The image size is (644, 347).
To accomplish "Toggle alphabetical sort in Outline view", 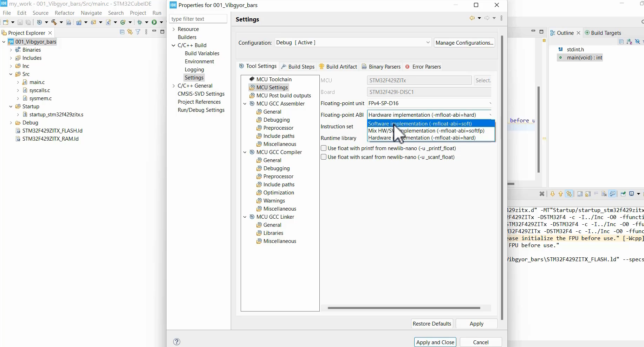I will pyautogui.click(x=629, y=42).
